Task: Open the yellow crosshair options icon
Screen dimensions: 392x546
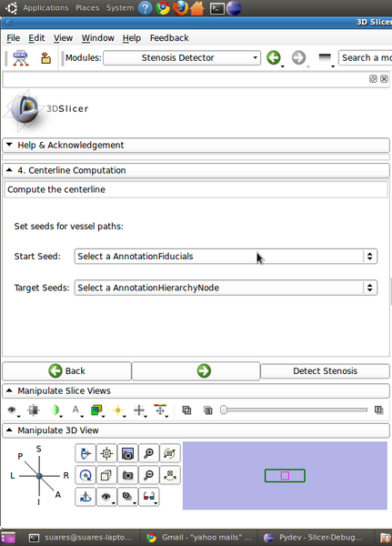Action: pyautogui.click(x=118, y=410)
